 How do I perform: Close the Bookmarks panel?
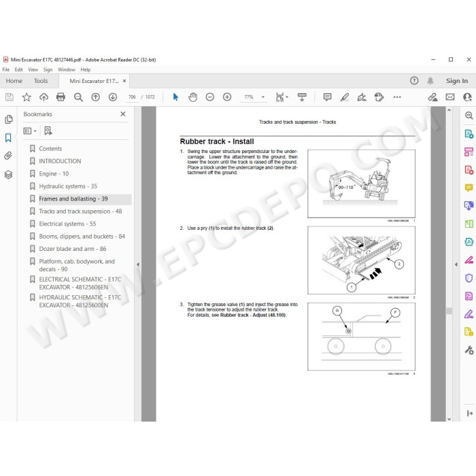tap(123, 114)
